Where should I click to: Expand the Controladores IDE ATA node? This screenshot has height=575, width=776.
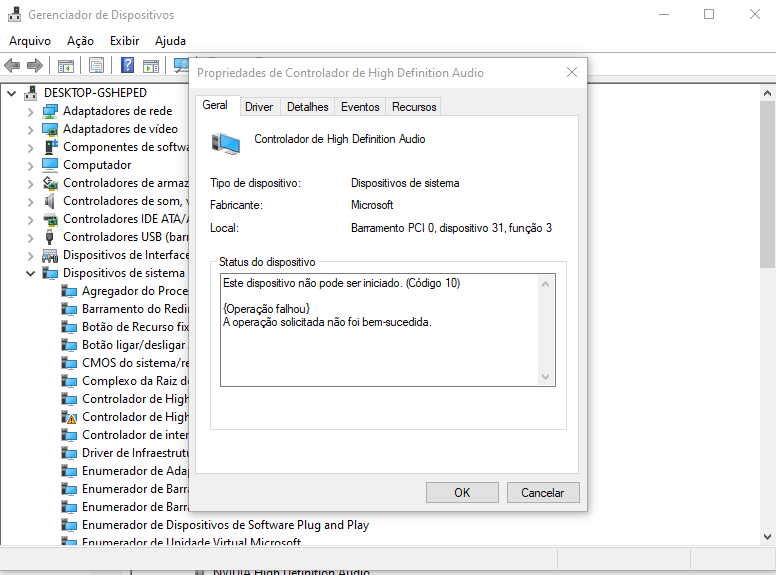coord(31,220)
